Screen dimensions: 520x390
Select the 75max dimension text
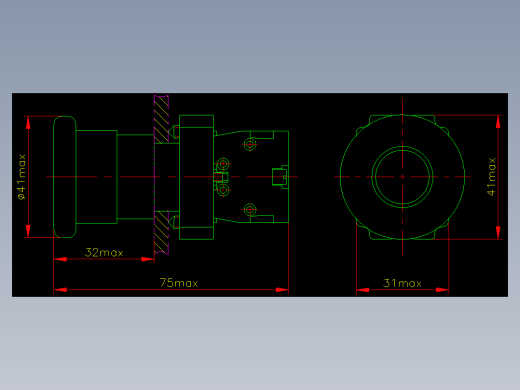[x=179, y=283]
